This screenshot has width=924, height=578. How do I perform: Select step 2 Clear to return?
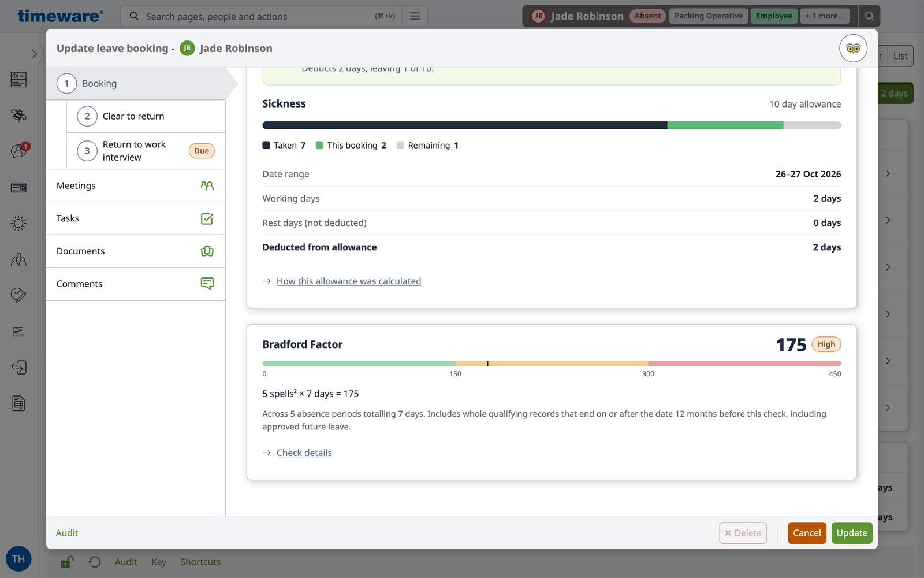click(x=146, y=116)
